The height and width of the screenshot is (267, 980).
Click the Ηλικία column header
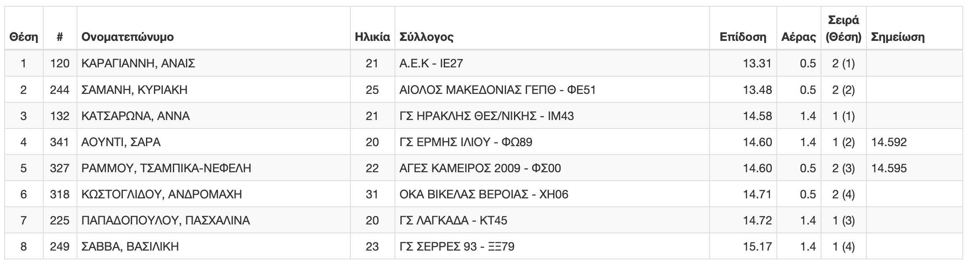tap(372, 37)
